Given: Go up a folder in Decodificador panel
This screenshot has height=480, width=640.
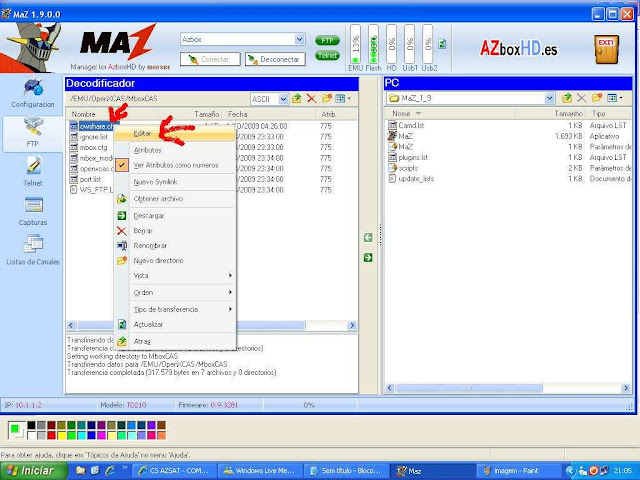Looking at the screenshot, I should click(x=297, y=98).
